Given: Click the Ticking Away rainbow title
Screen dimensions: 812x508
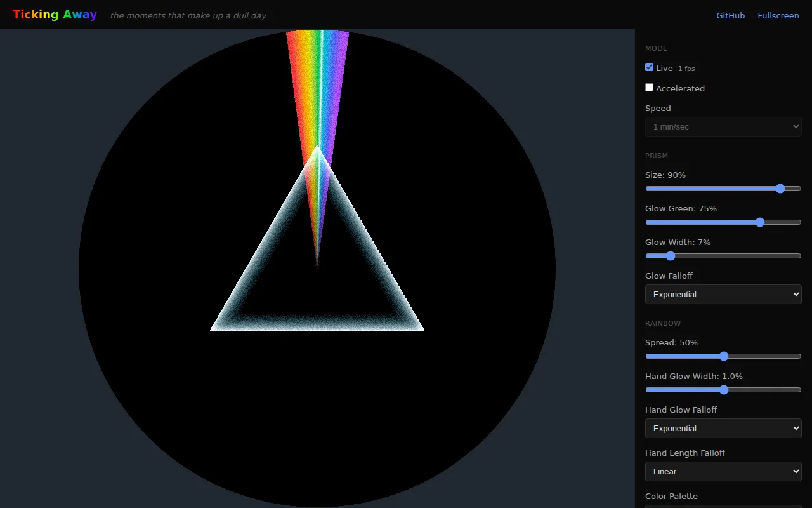Looking at the screenshot, I should pyautogui.click(x=55, y=15).
